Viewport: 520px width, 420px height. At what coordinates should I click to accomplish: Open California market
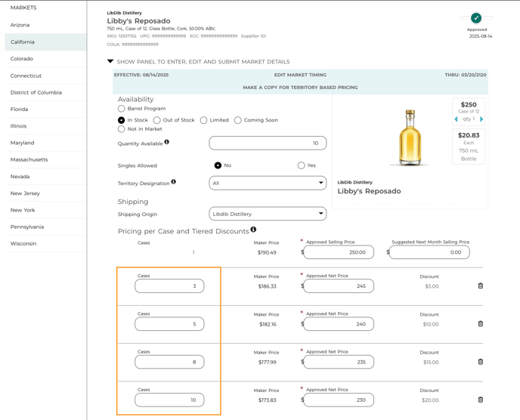click(46, 42)
